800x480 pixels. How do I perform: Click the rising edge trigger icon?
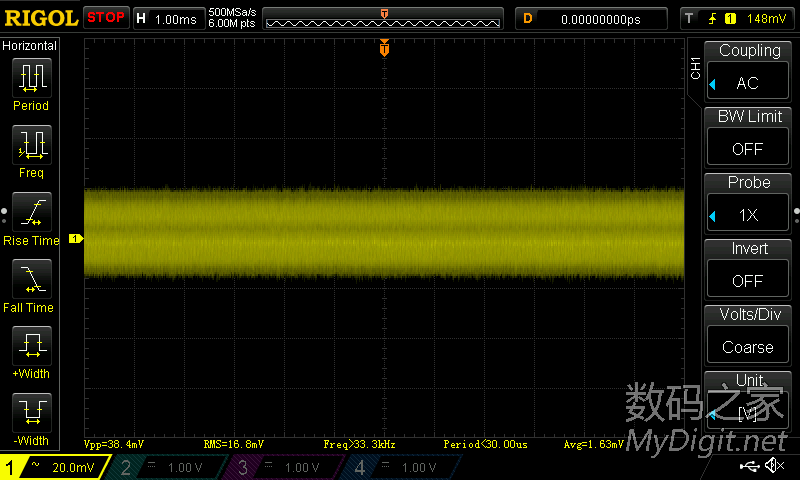712,19
